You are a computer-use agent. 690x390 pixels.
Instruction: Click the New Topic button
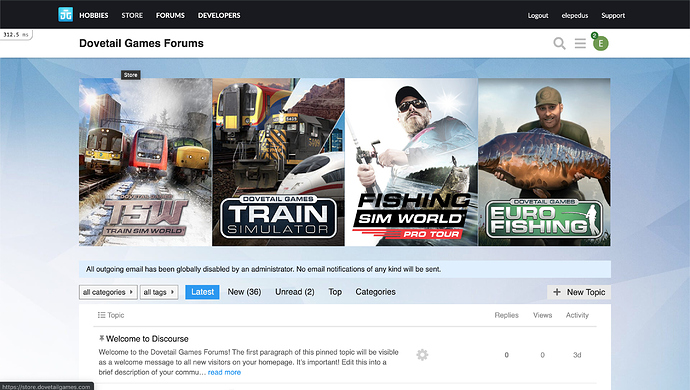(579, 292)
